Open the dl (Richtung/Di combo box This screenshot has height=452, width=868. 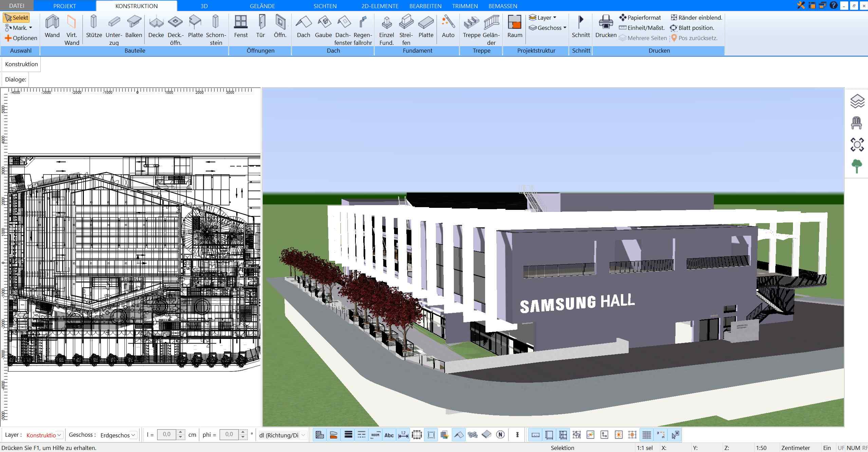coord(282,435)
